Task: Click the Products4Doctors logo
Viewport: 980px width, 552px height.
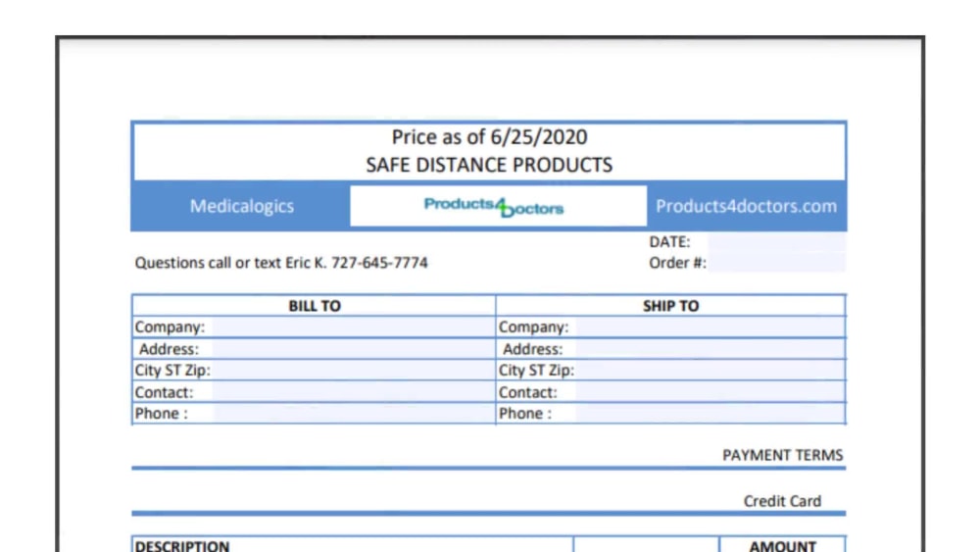Action: pyautogui.click(x=494, y=207)
